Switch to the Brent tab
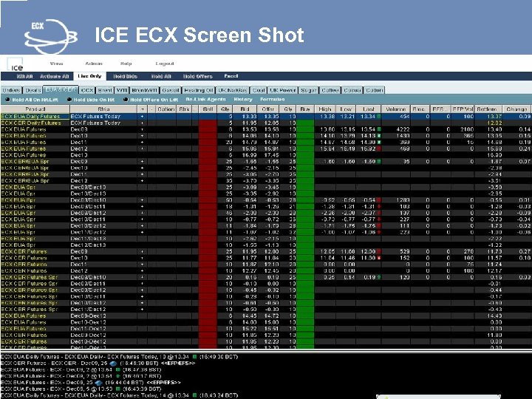Screen dimensions: 532x399 point(105,90)
